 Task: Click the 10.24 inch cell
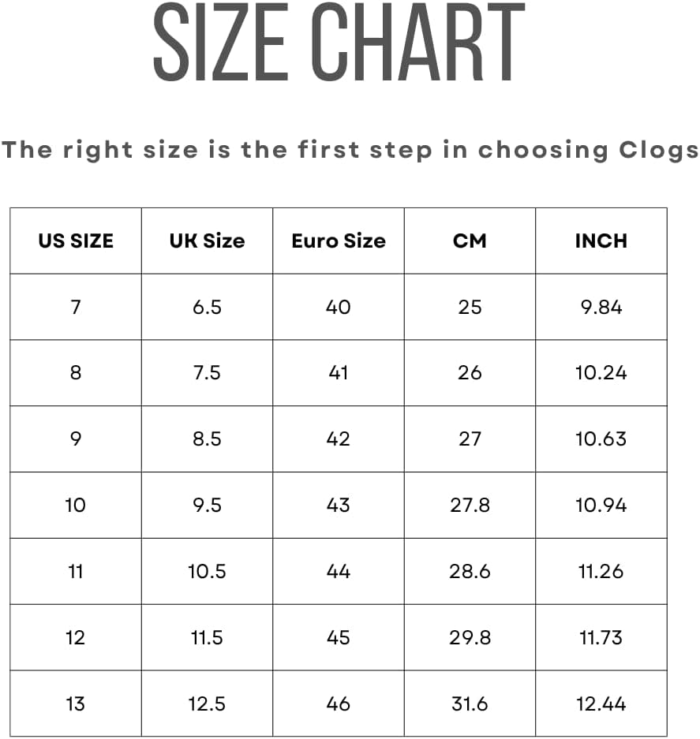pyautogui.click(x=601, y=373)
